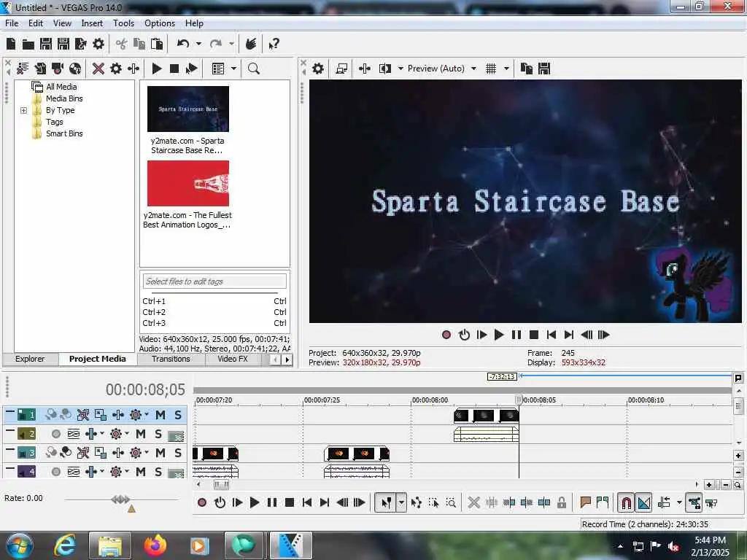This screenshot has width=747, height=560.
Task: Pause playback in the preview transport
Action: point(516,335)
